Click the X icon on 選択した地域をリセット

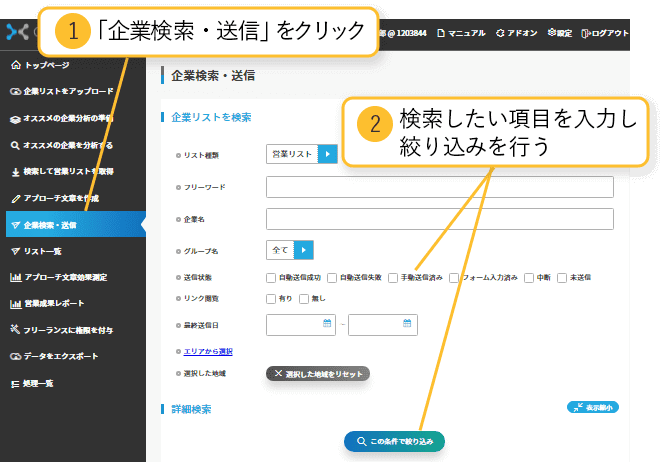(278, 373)
